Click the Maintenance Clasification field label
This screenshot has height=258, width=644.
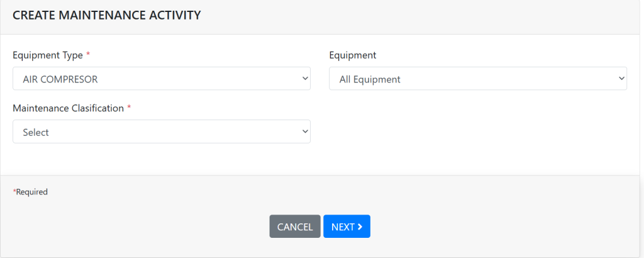click(69, 108)
